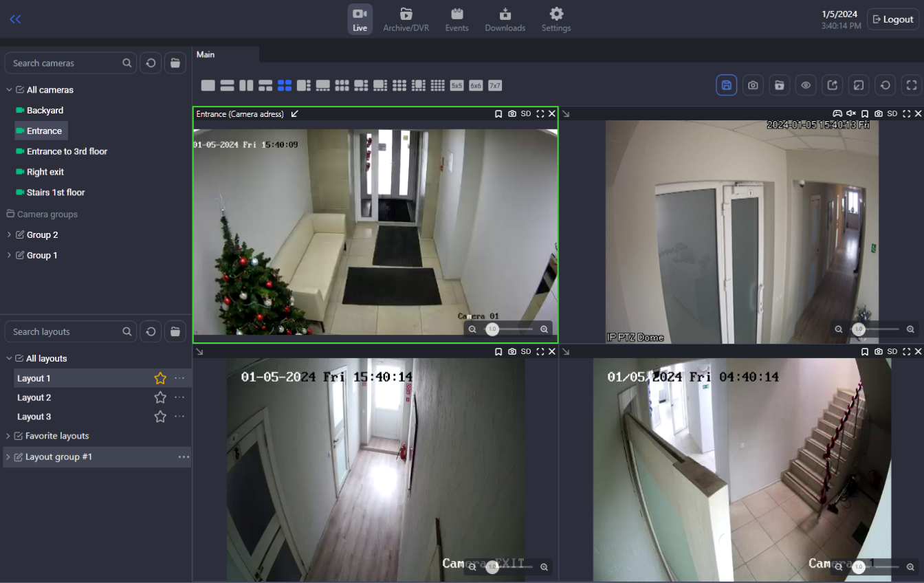Switch to the 7x7 grid layout
Image resolution: width=924 pixels, height=583 pixels.
[x=495, y=85]
